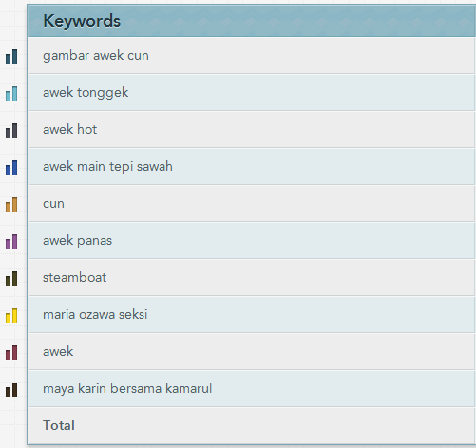Click maroon chart icon beside 'awek' row

click(x=11, y=353)
